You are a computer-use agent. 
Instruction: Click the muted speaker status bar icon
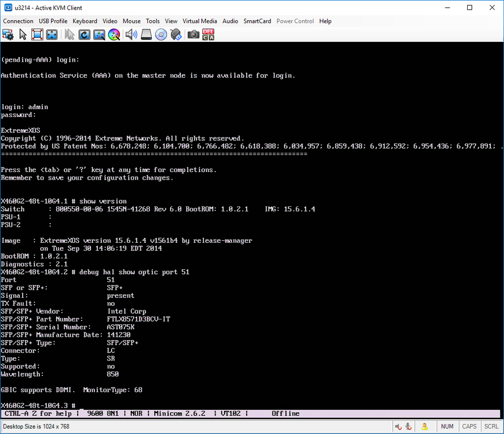399,426
